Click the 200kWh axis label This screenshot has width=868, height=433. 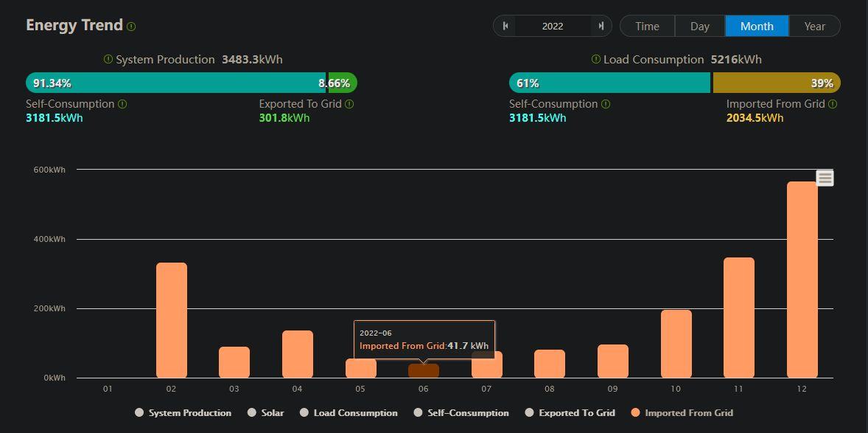49,308
